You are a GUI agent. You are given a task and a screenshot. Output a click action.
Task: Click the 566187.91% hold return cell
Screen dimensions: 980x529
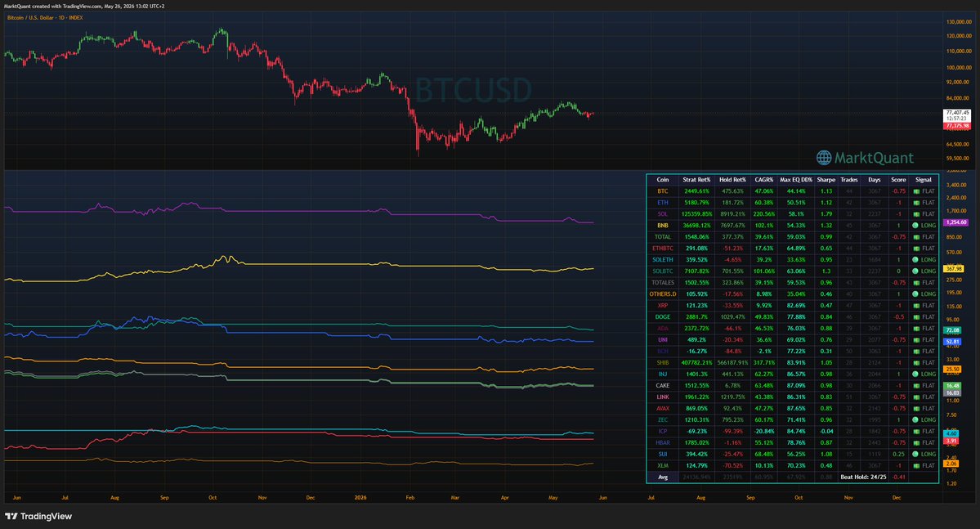pos(732,363)
